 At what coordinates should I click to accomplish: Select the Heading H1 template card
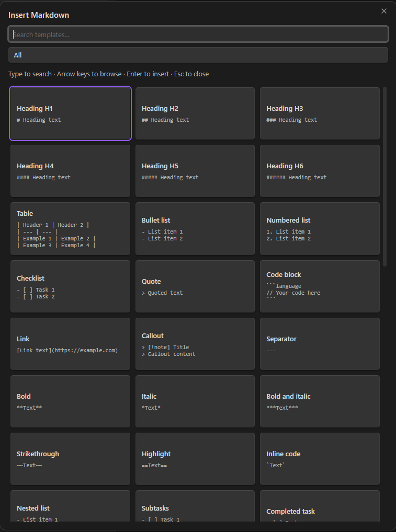point(70,113)
